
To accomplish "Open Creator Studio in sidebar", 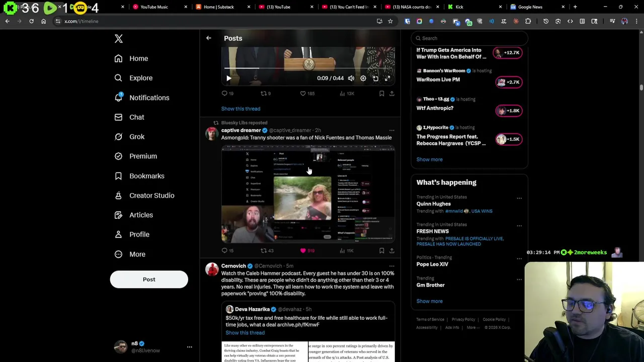I will (x=144, y=196).
